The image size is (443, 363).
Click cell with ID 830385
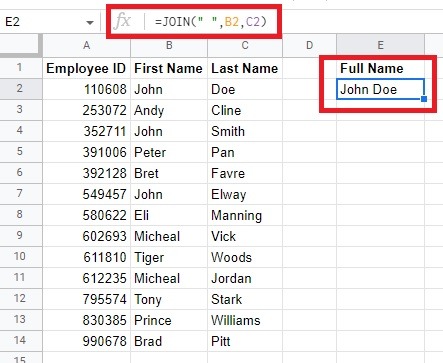coord(87,320)
